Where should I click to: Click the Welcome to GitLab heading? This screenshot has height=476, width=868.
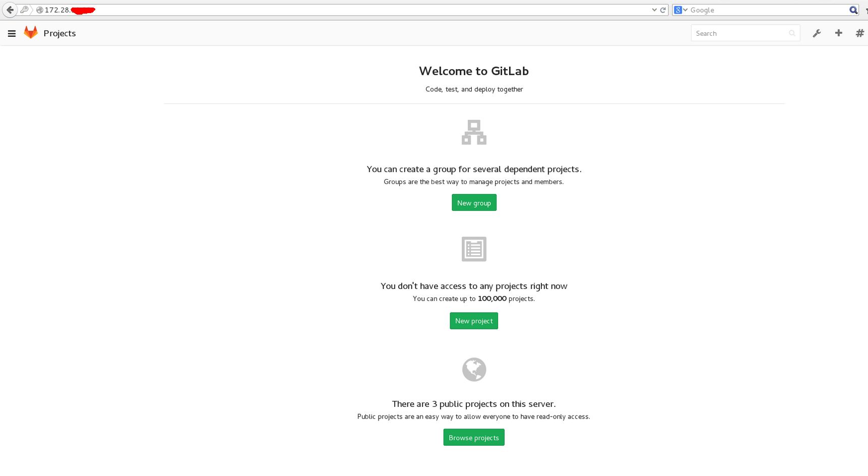[474, 71]
